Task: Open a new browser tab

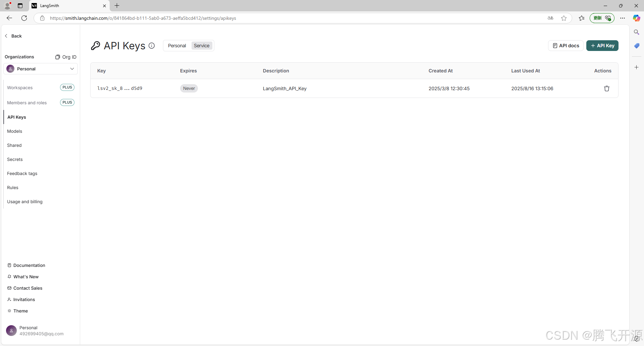Action: 117,6
